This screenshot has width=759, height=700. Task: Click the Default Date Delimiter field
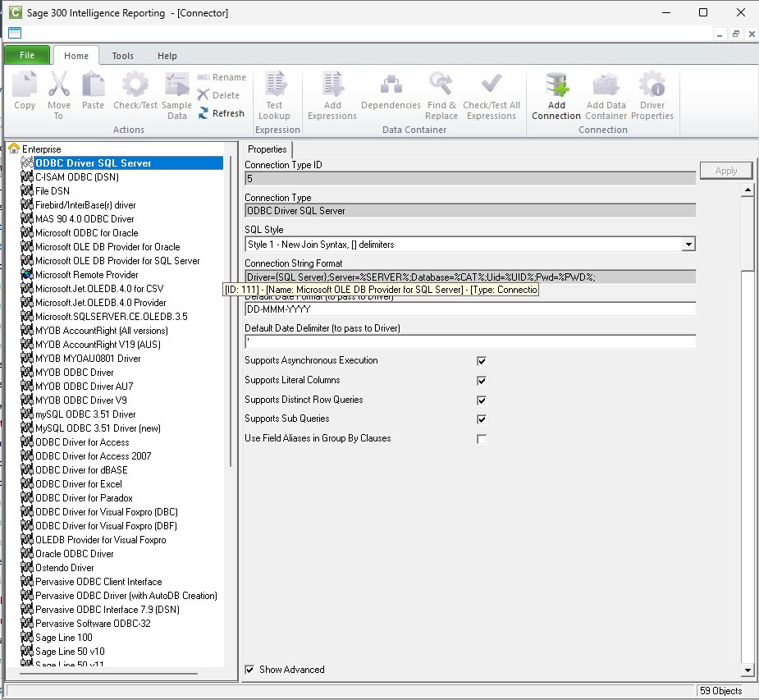coord(470,341)
